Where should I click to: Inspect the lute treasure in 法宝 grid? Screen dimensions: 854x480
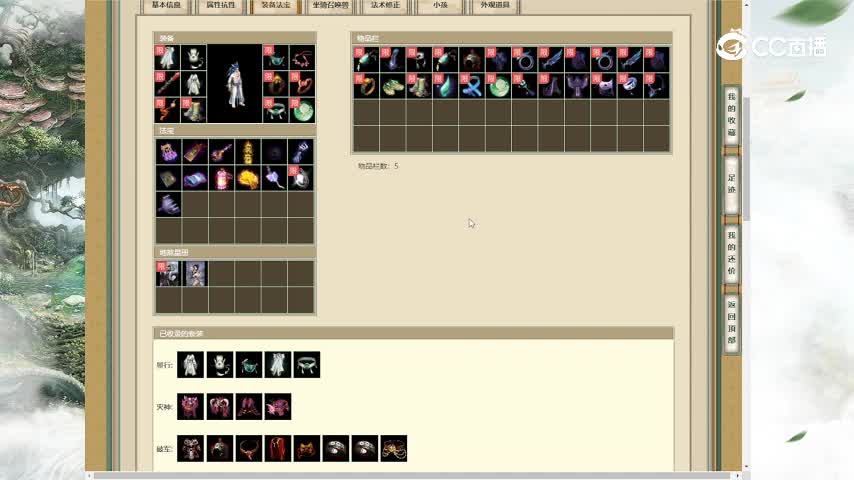(221, 152)
